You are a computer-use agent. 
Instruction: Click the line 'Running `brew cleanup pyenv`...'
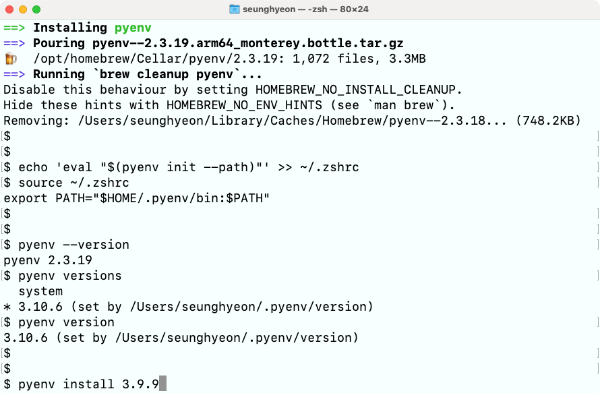coord(147,74)
